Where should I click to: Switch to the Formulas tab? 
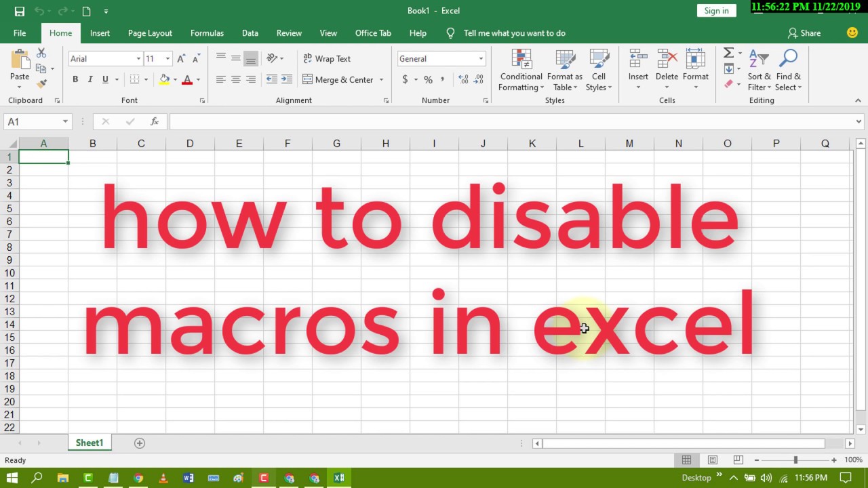pyautogui.click(x=207, y=33)
